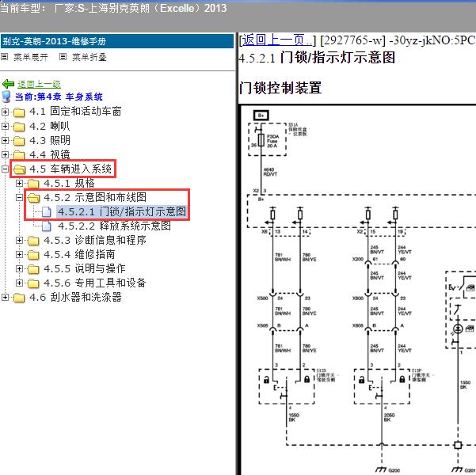Click folder icon of 4.5.6 专用工具和设备
This screenshot has width=476, height=475.
coord(33,283)
